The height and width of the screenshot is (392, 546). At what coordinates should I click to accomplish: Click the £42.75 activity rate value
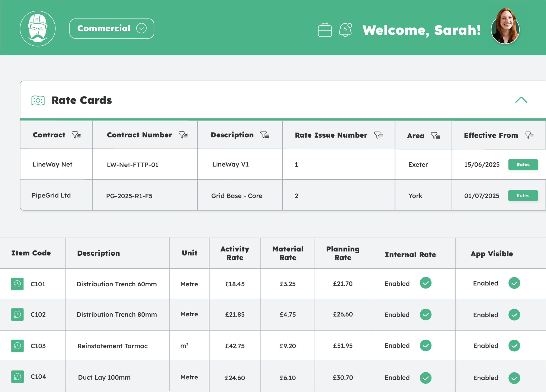235,346
